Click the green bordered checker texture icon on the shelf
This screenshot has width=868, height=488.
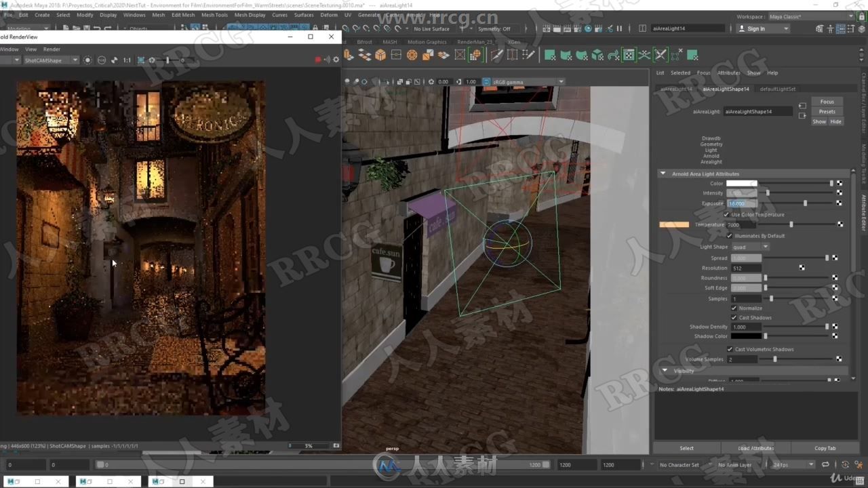(629, 55)
